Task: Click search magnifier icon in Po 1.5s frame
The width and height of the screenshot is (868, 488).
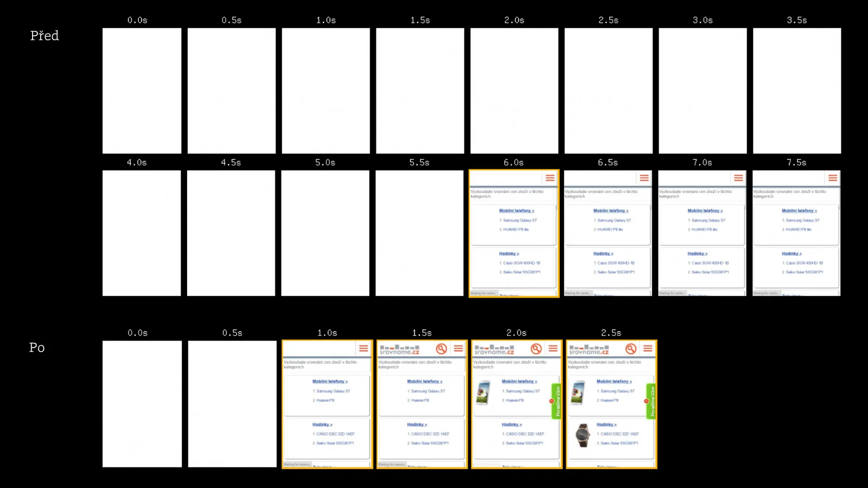Action: 442,349
